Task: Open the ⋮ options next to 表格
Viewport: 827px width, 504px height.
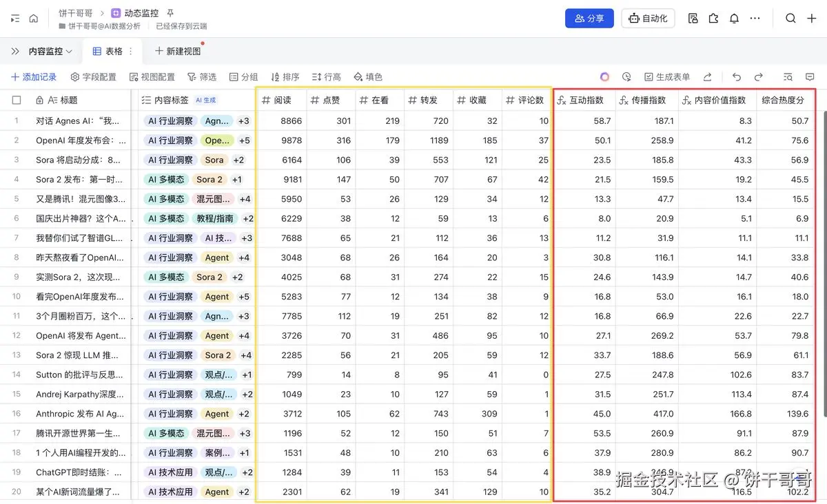Action: (x=130, y=51)
